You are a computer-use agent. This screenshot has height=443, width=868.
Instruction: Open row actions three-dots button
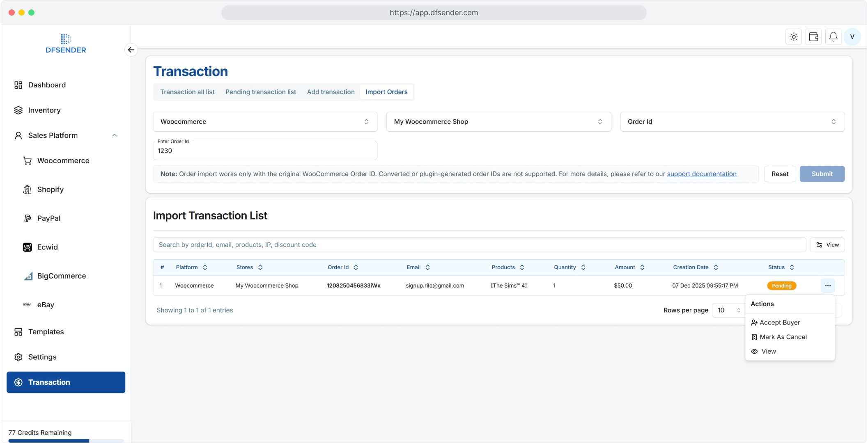click(828, 285)
